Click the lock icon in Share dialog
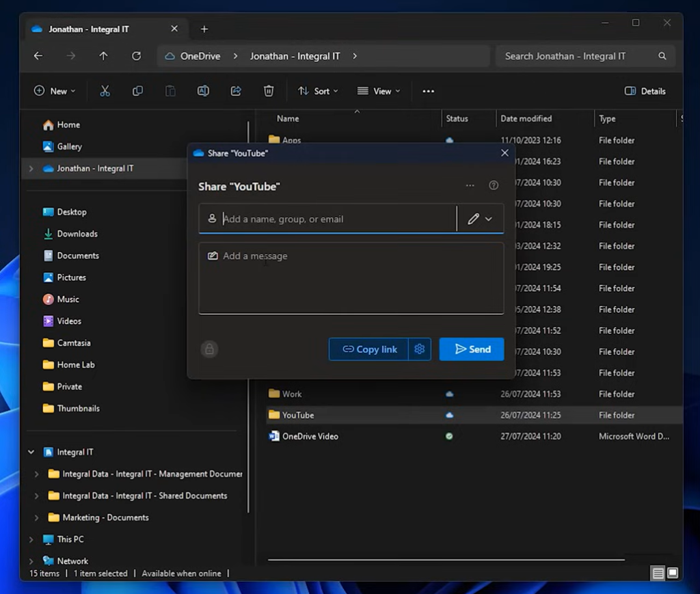The height and width of the screenshot is (594, 700). click(x=209, y=349)
